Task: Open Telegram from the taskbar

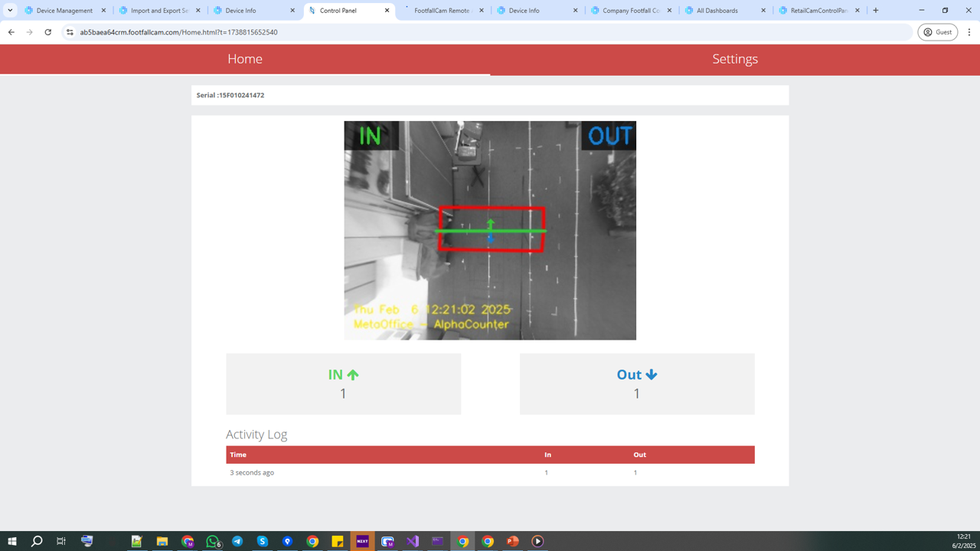Action: coord(237,541)
